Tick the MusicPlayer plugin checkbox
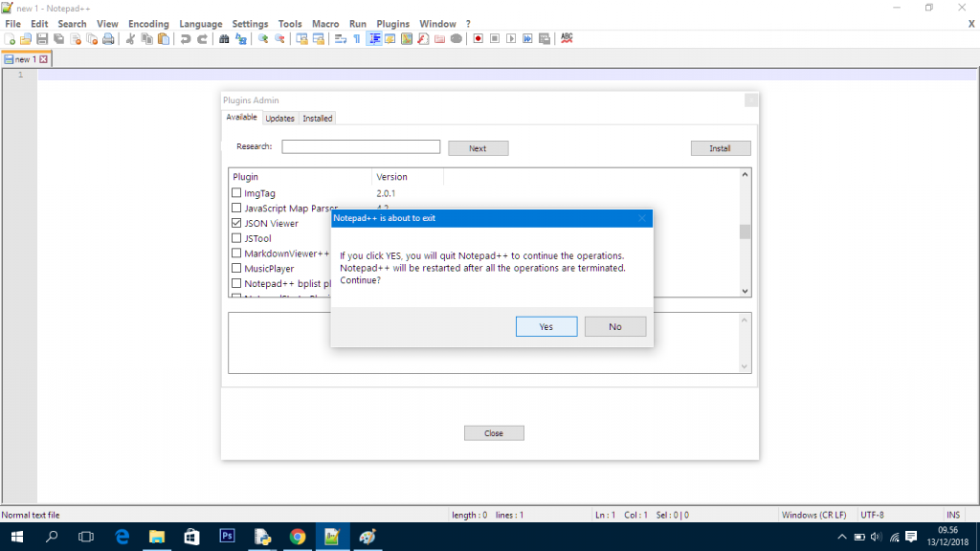Viewport: 980px width, 551px height. tap(236, 269)
